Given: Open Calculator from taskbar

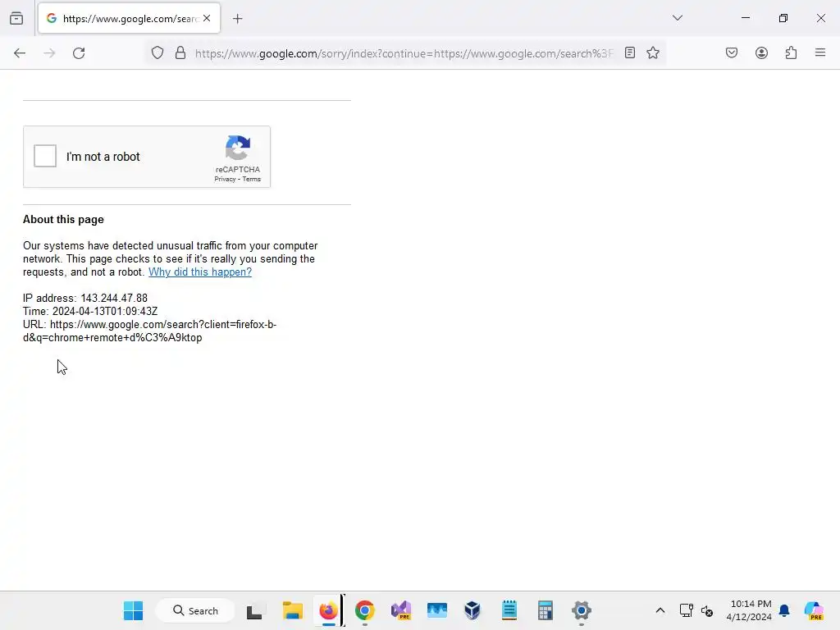Looking at the screenshot, I should pyautogui.click(x=545, y=610).
